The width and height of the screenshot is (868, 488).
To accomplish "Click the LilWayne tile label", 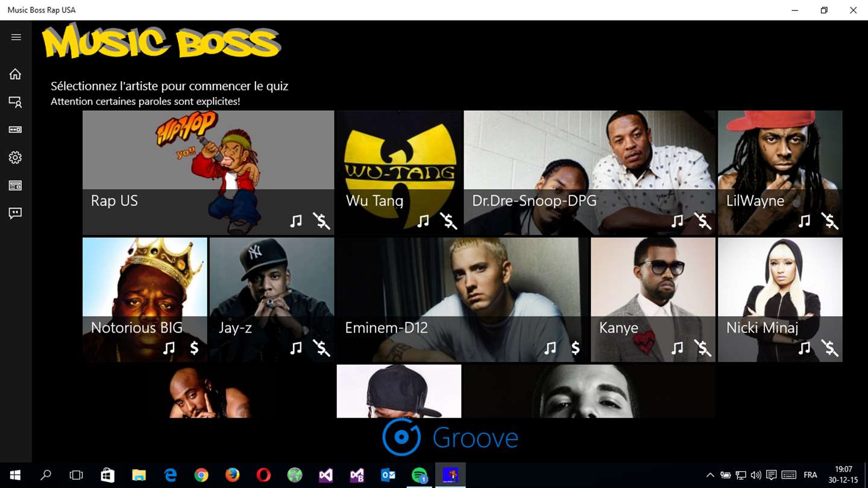I will pos(755,201).
